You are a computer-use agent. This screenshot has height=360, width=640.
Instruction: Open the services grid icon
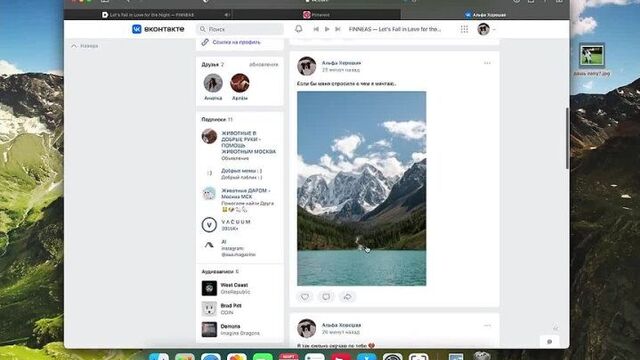[x=464, y=29]
